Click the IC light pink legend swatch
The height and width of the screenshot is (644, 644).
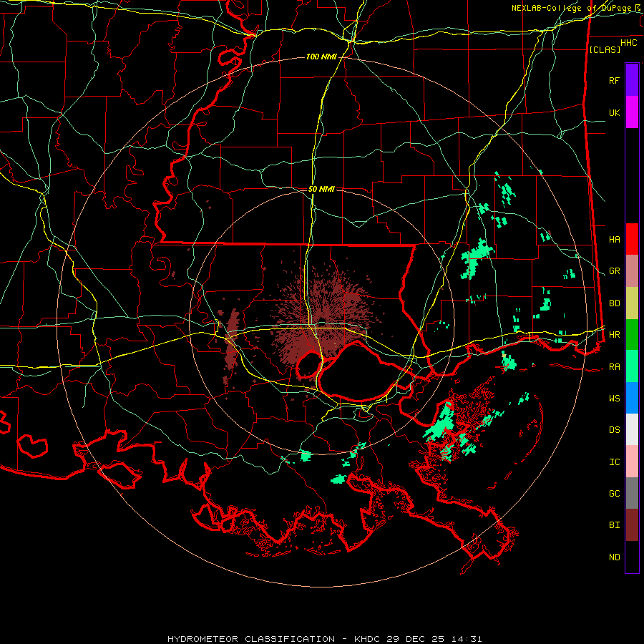(x=632, y=462)
